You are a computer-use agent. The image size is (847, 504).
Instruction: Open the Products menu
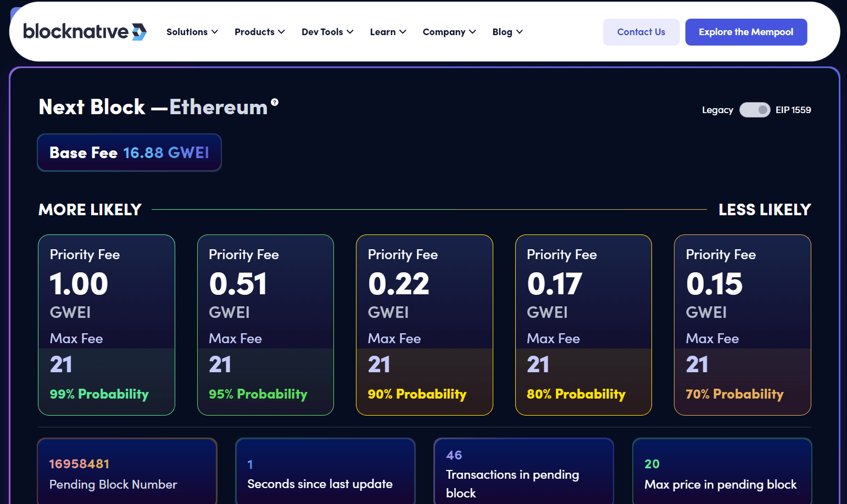click(260, 32)
